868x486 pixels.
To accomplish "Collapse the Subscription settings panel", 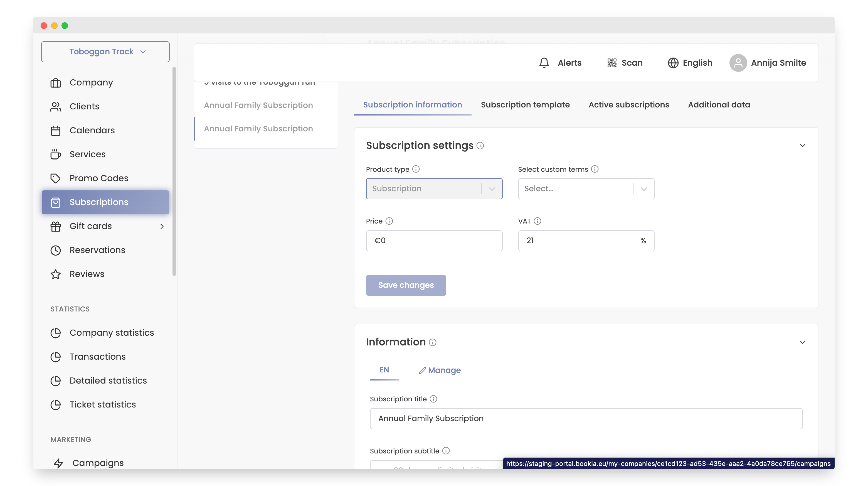I will coord(802,145).
